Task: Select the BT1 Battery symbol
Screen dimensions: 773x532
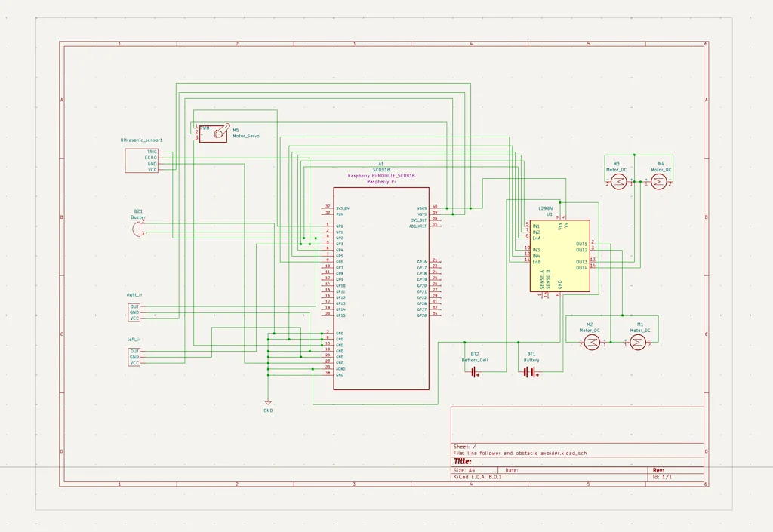Action: pos(528,374)
